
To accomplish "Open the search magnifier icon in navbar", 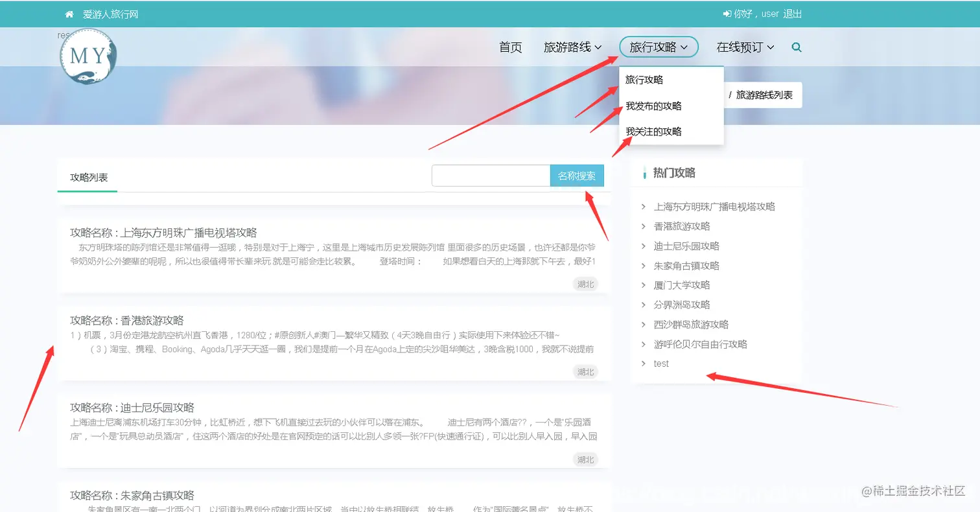I will coord(797,47).
